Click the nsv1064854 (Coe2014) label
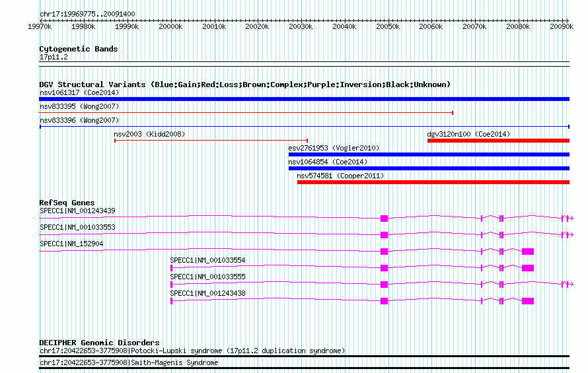The width and height of the screenshot is (588, 373). click(x=328, y=162)
